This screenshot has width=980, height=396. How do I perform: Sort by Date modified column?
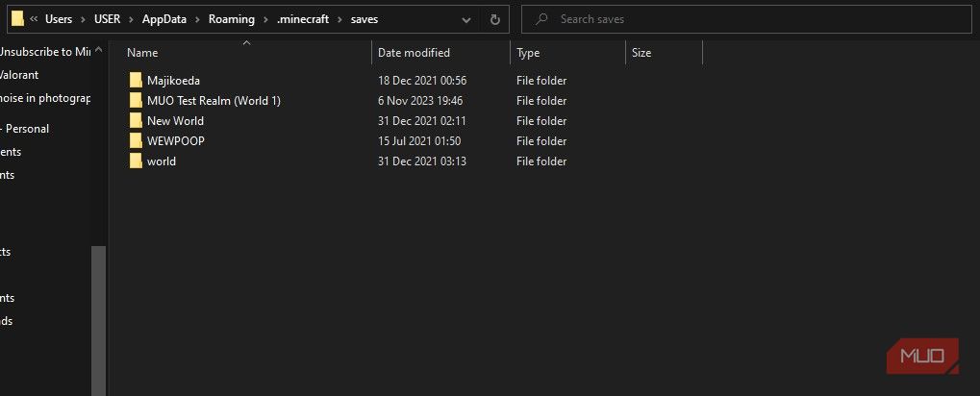coord(414,53)
